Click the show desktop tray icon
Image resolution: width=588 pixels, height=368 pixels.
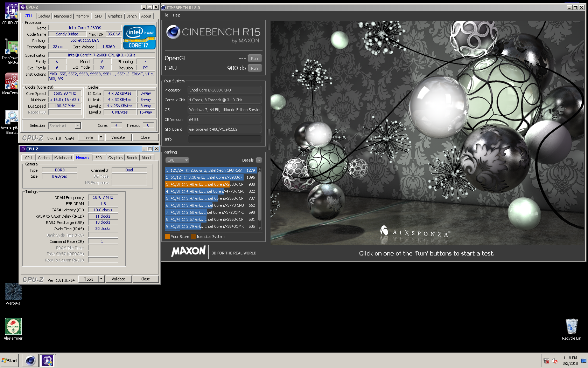coord(583,361)
